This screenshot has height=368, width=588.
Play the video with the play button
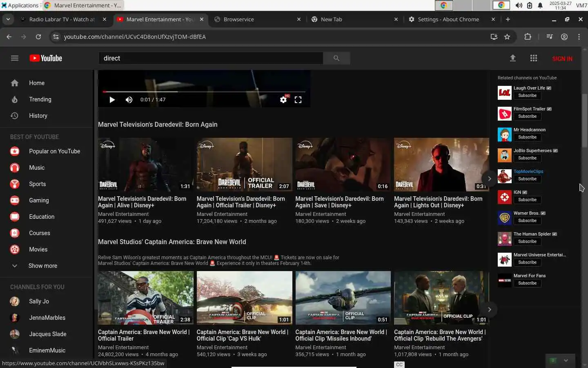[x=112, y=100]
